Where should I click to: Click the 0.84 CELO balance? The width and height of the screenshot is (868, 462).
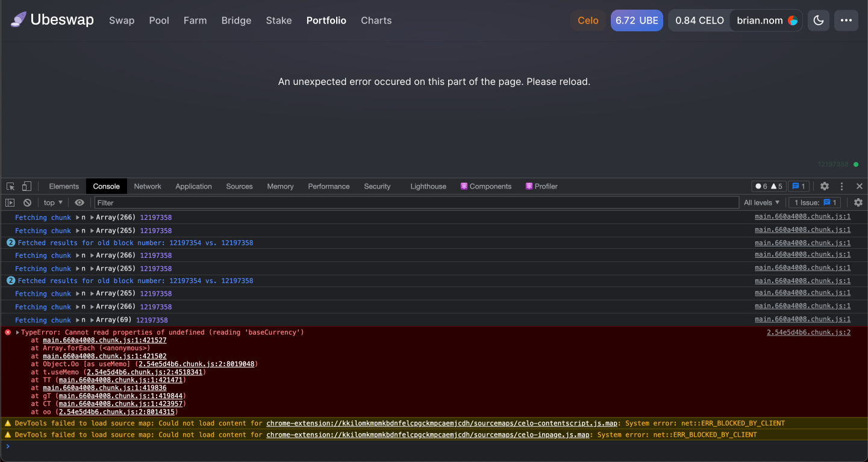[x=699, y=20]
